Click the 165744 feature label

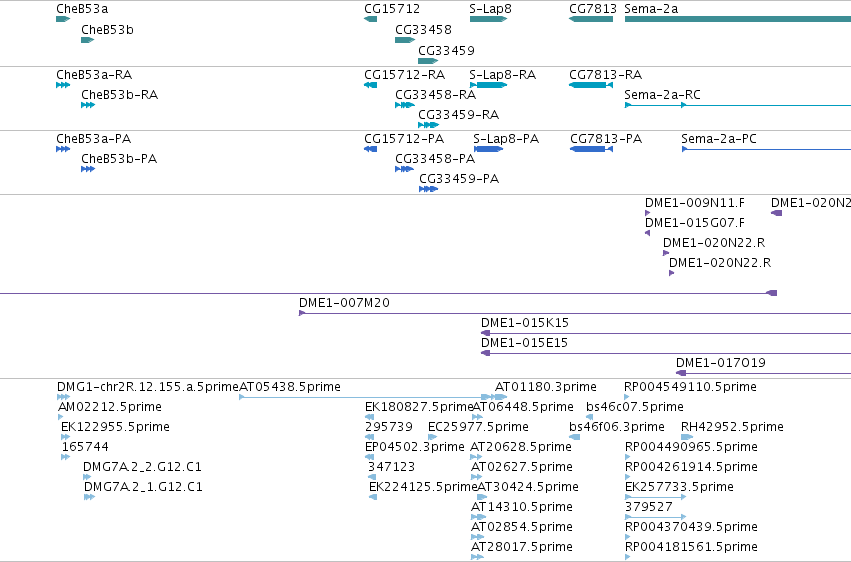click(x=85, y=447)
